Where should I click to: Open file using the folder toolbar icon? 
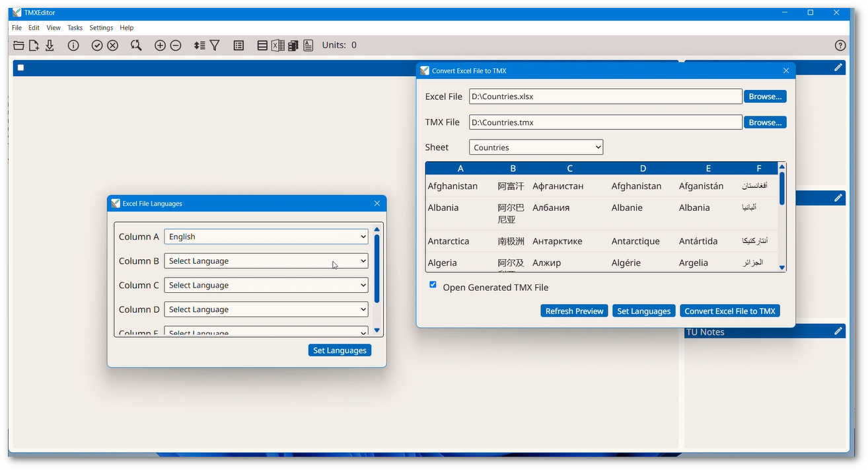coord(18,46)
